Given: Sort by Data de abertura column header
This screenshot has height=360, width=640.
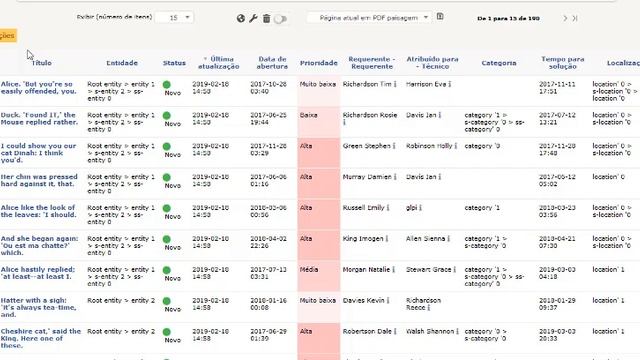Looking at the screenshot, I should 272,63.
